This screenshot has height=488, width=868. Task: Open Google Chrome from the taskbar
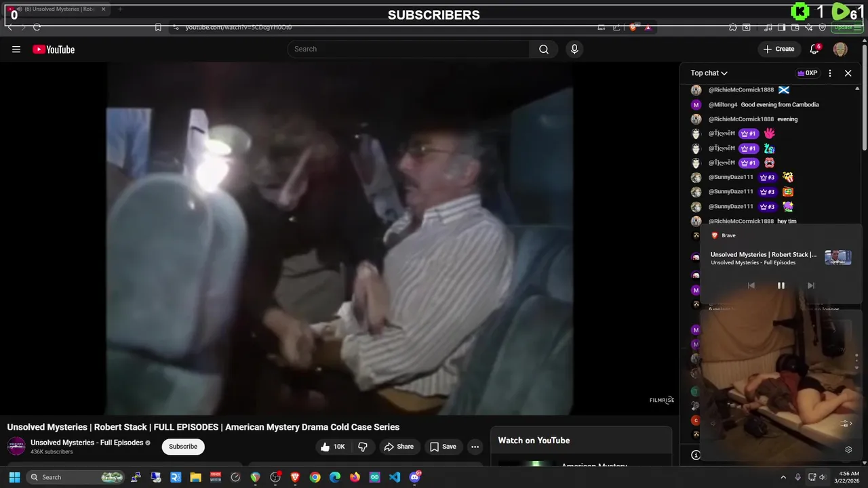315,477
